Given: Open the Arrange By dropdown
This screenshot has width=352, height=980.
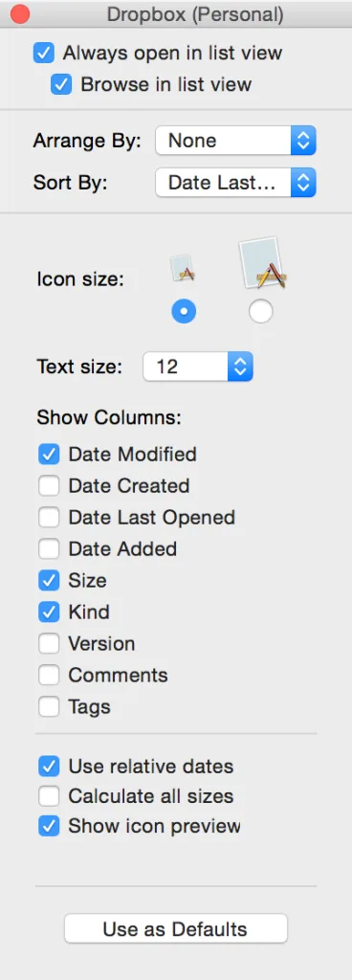Looking at the screenshot, I should 236,141.
